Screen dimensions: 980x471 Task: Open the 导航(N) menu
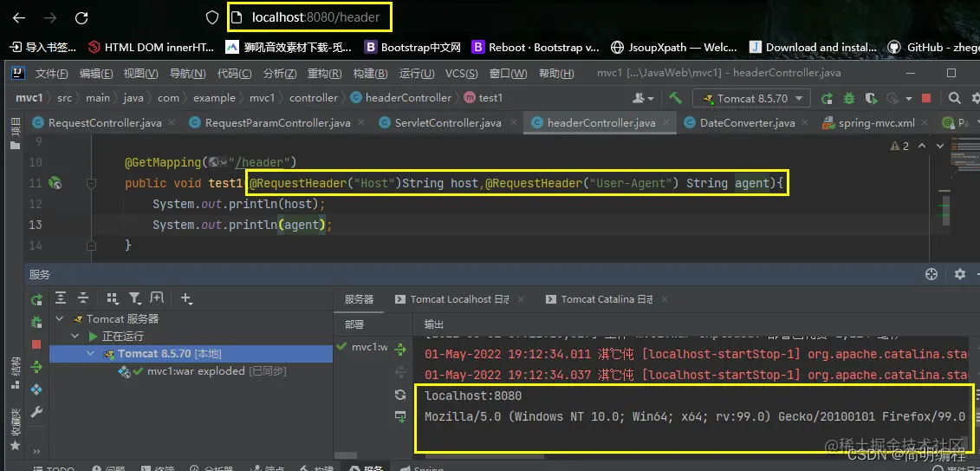[187, 73]
